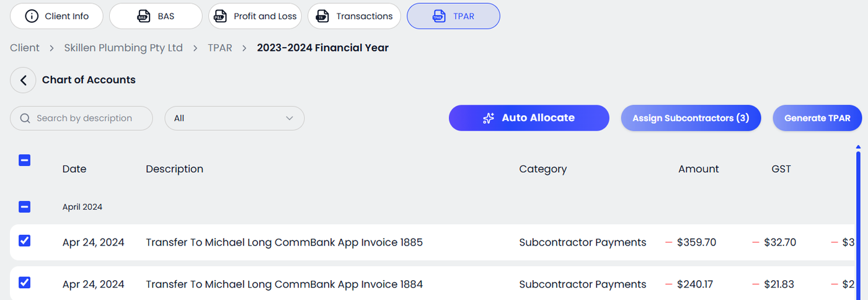
Task: Click the Auto Allocate sparkle icon
Action: tap(489, 118)
